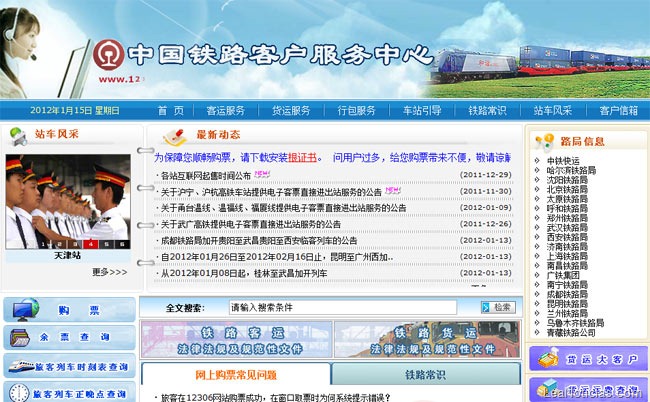Open 沈阳铁路局 link
Image resolution: width=650 pixels, height=402 pixels.
pos(567,179)
